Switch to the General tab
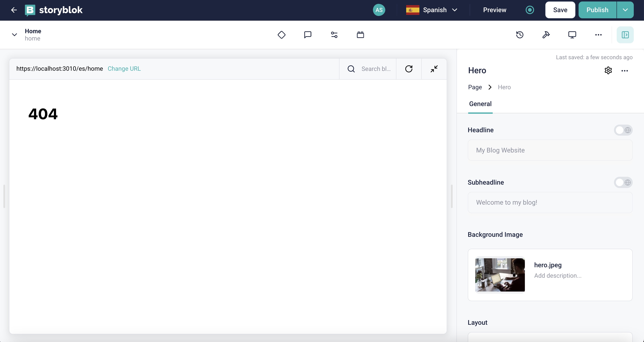This screenshot has width=644, height=342. click(480, 104)
